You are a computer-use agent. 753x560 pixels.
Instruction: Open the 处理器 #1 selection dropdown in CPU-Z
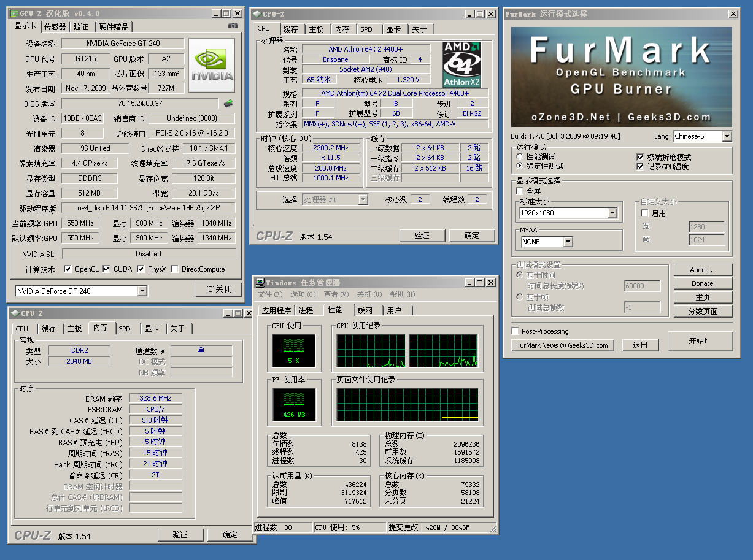coord(363,199)
